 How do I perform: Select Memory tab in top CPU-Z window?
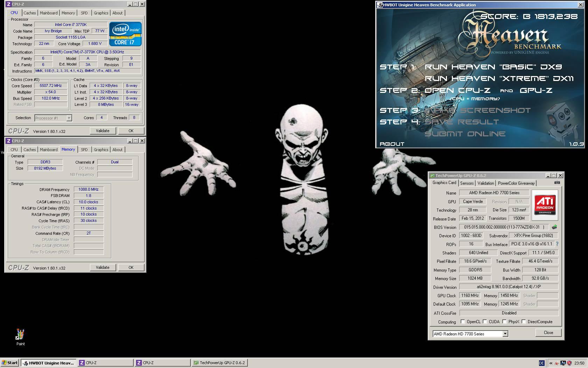[x=68, y=13]
